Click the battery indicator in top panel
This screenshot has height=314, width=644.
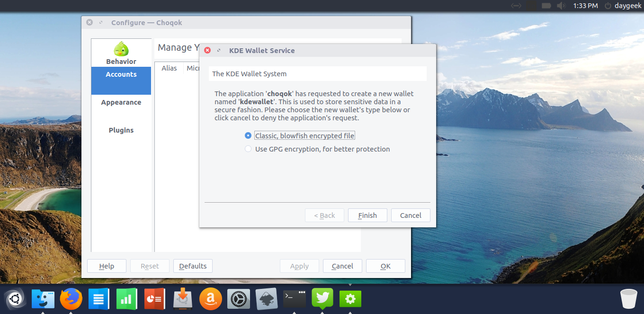[546, 6]
